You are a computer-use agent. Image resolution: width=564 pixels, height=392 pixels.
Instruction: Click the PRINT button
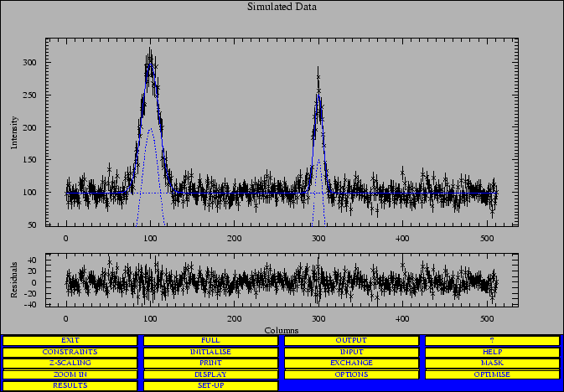point(210,363)
